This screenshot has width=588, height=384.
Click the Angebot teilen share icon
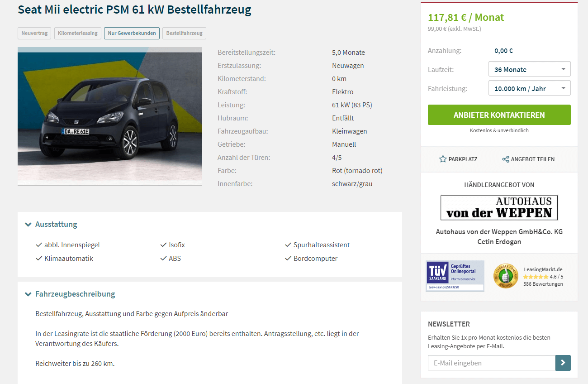click(x=506, y=159)
